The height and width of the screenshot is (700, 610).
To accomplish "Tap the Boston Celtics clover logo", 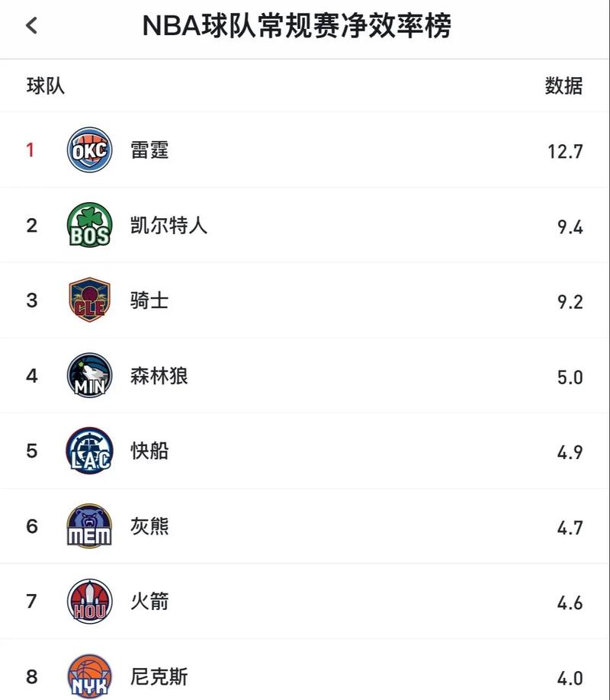I will (89, 225).
